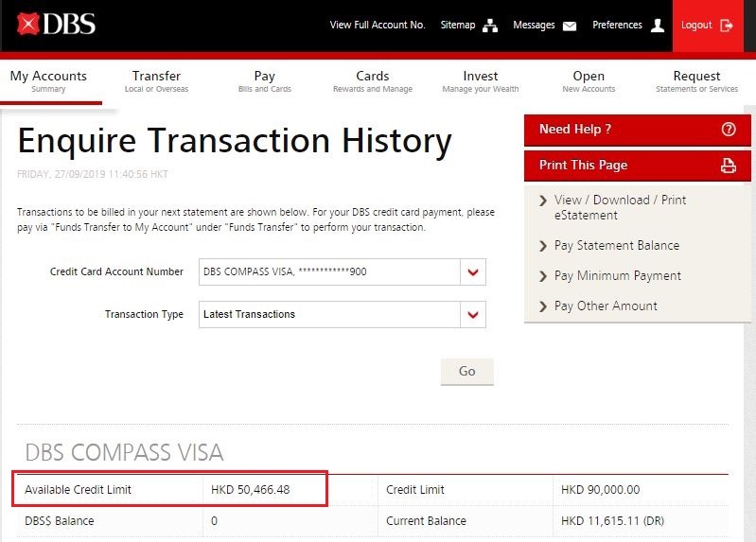Open the Cards Rewards and Manage tab
This screenshot has height=542, width=756.
[373, 81]
